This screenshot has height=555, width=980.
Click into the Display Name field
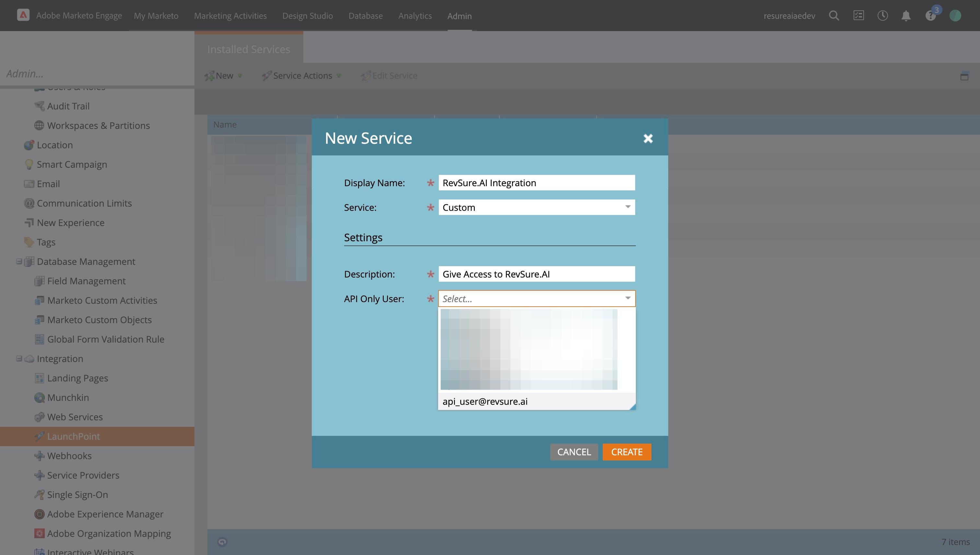point(536,183)
